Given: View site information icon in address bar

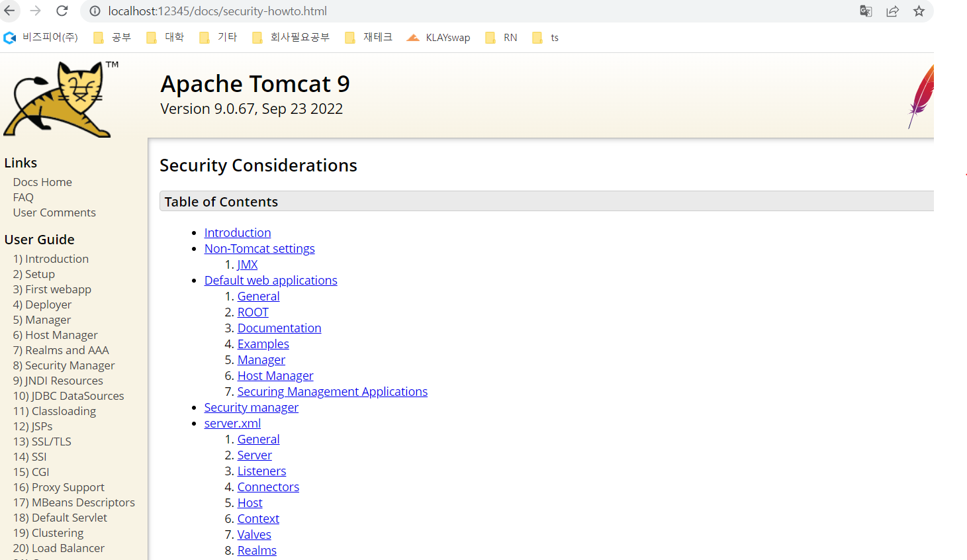Looking at the screenshot, I should [95, 11].
